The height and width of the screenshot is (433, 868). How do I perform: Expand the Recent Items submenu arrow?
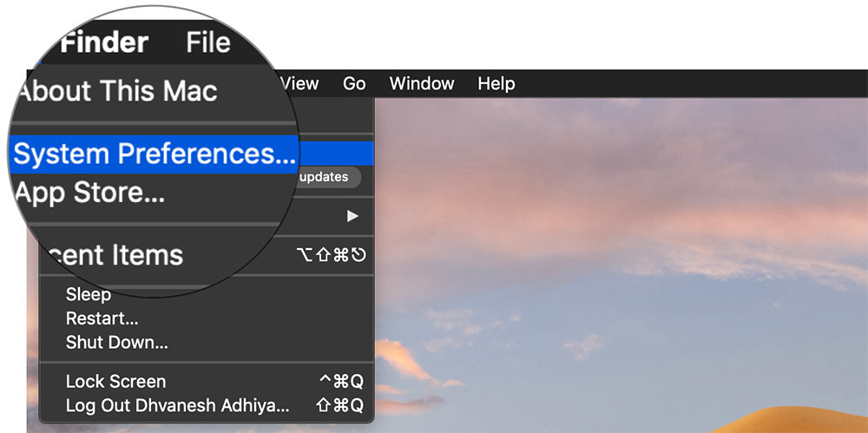pos(352,215)
